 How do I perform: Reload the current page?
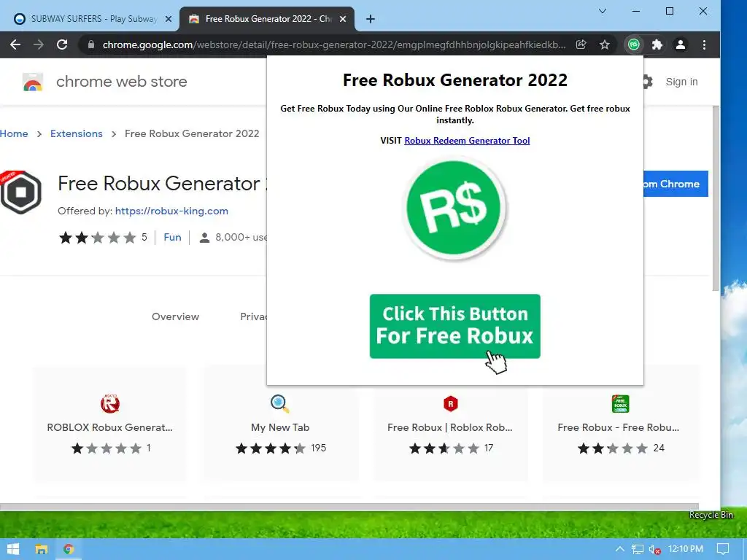coord(62,44)
